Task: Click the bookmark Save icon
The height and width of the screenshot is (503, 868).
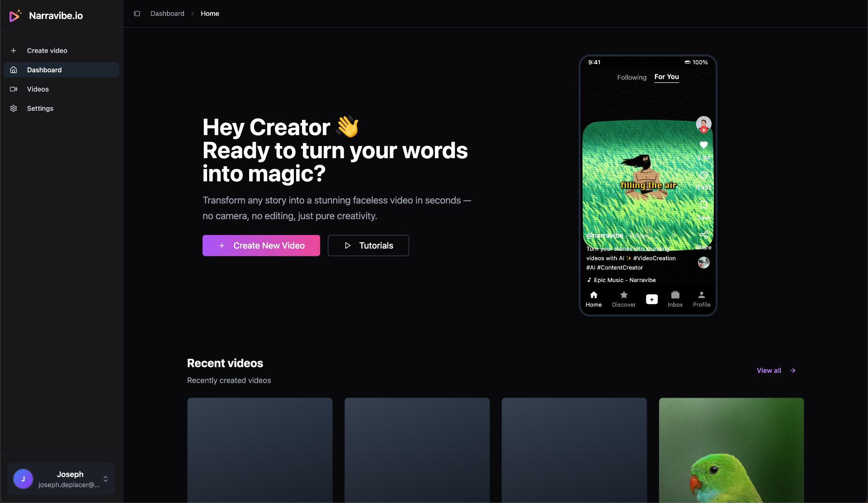Action: (703, 205)
